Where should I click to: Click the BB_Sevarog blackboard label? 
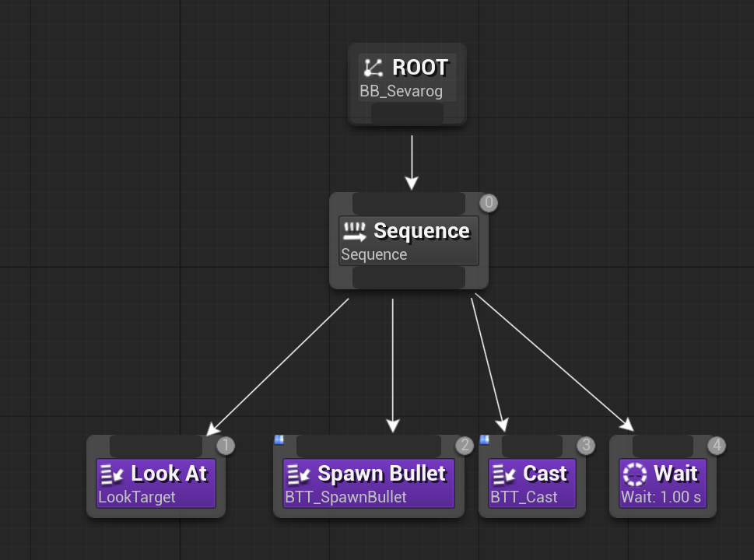[x=401, y=91]
